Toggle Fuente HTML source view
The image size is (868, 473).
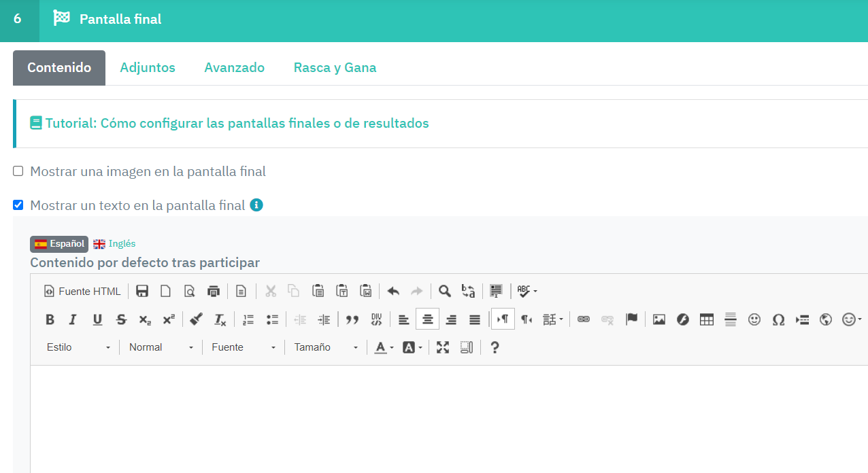pos(82,291)
